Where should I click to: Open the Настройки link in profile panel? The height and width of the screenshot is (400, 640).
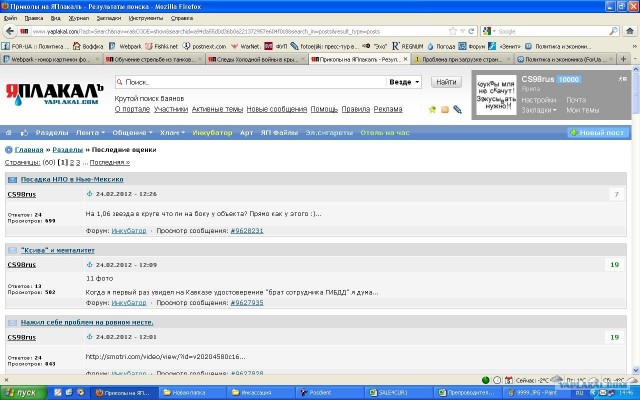[539, 100]
